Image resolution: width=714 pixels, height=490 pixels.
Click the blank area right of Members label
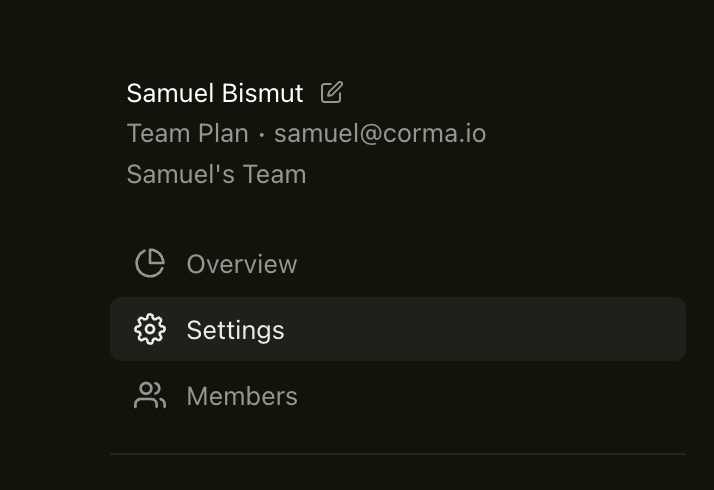point(500,396)
